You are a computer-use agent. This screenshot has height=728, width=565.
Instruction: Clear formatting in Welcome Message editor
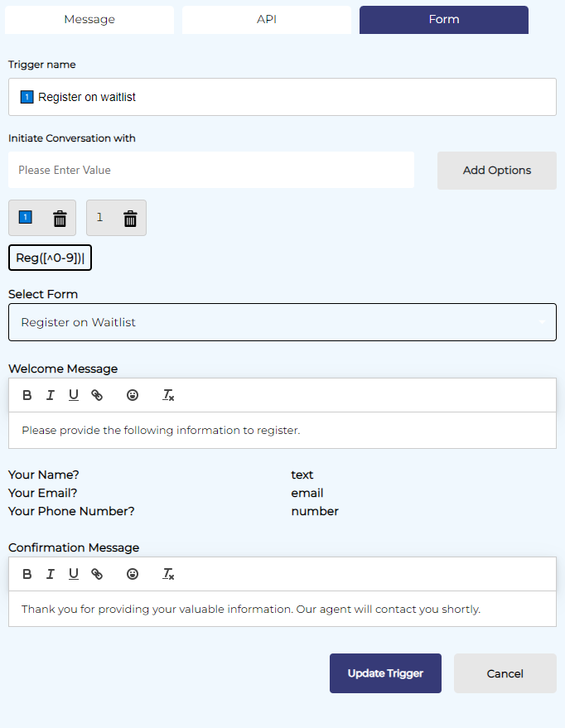point(168,395)
